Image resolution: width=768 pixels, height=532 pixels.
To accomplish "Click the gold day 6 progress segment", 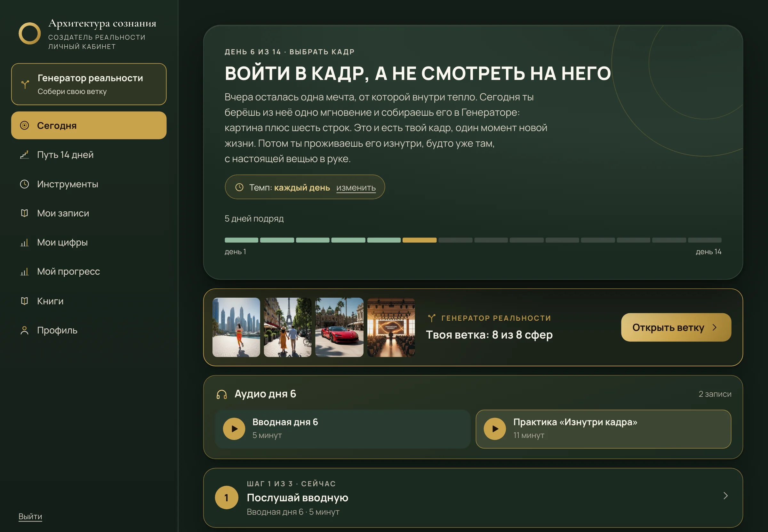I will click(x=420, y=240).
